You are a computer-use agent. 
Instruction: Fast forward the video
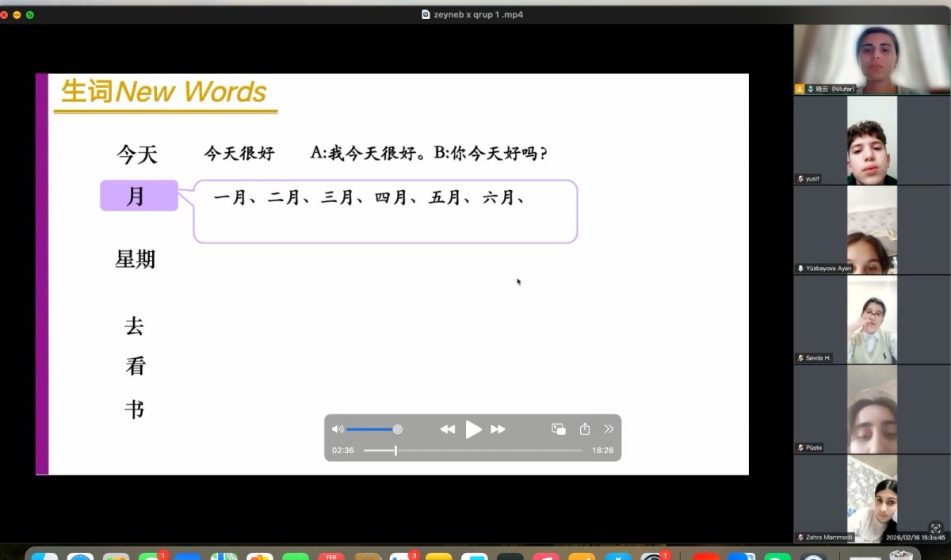(x=498, y=429)
